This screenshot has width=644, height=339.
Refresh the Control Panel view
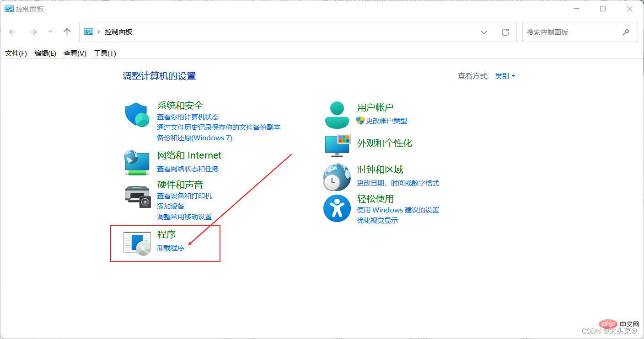click(x=505, y=32)
